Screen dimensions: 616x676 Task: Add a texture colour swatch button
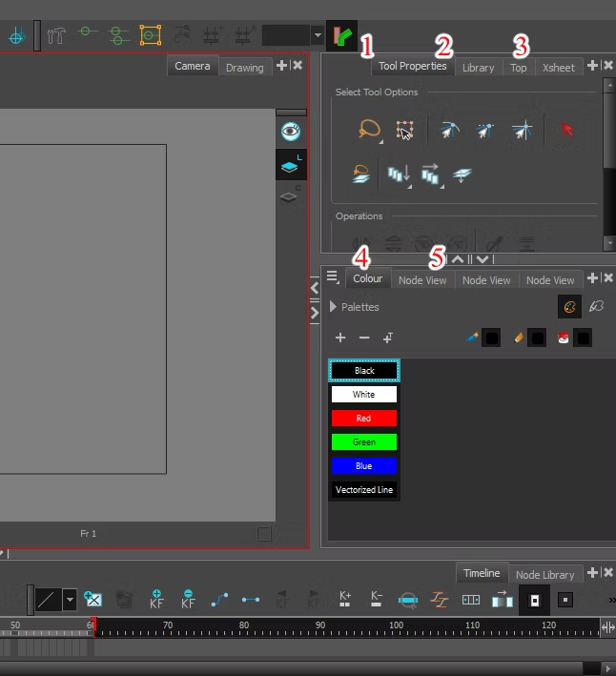click(388, 338)
